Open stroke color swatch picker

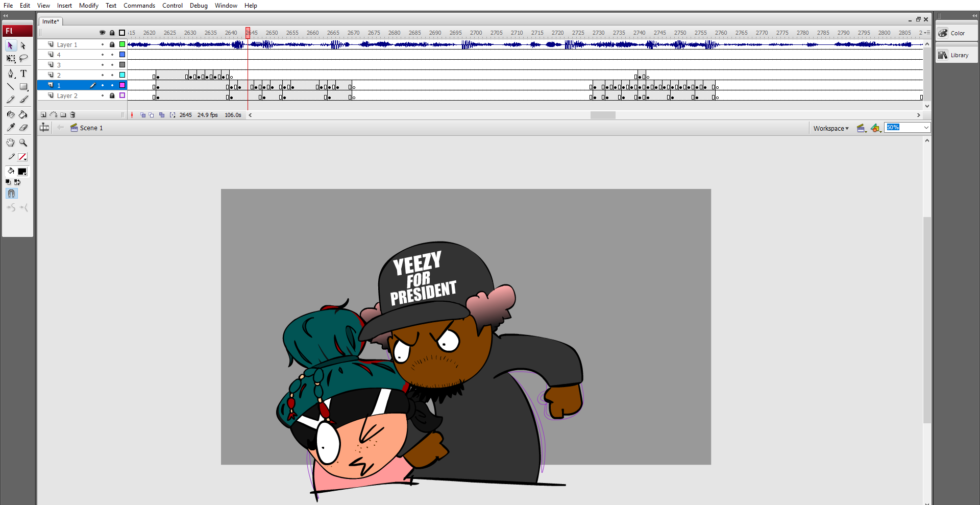pos(22,157)
